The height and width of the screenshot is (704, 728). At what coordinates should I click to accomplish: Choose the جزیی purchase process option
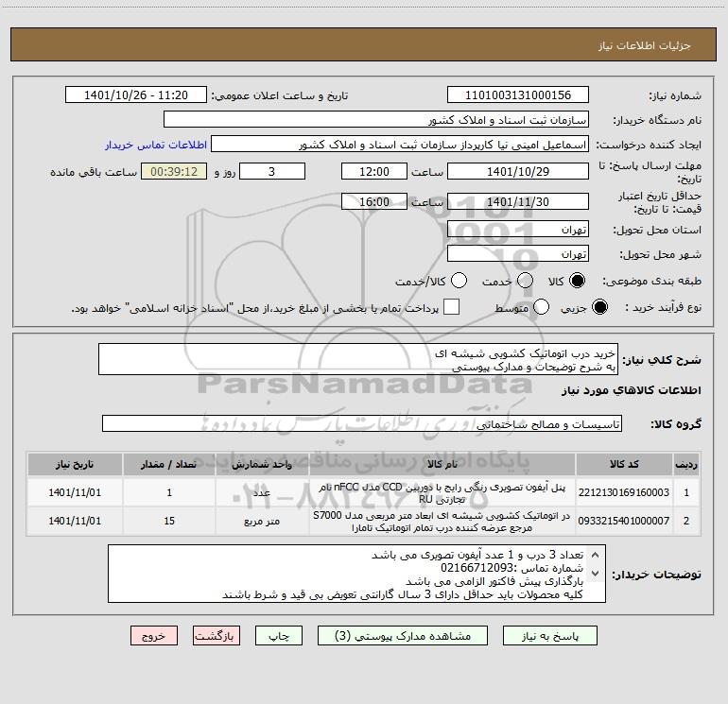[599, 307]
